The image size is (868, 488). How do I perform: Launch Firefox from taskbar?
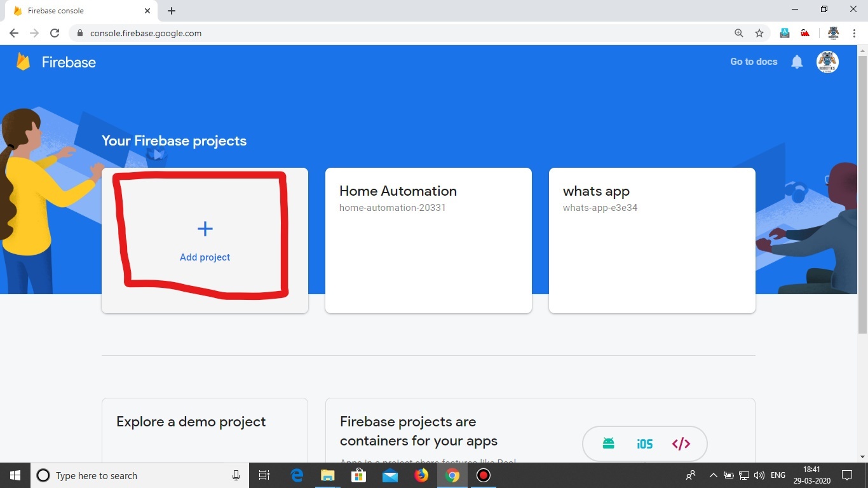421,475
